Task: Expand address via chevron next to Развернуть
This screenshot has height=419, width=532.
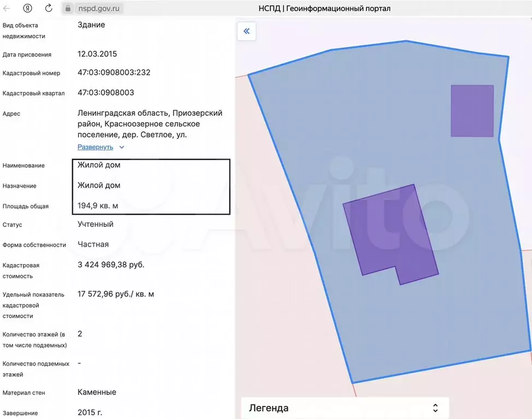Action: [122, 147]
